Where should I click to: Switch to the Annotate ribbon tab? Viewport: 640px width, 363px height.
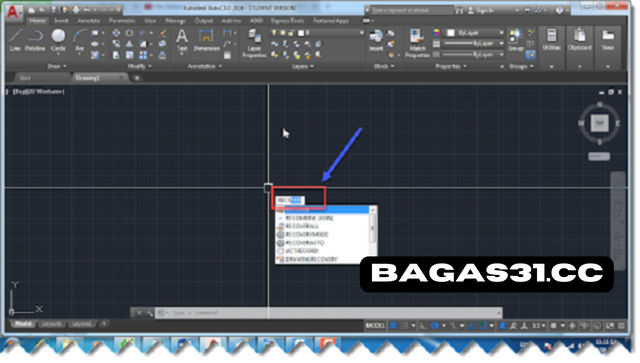89,20
